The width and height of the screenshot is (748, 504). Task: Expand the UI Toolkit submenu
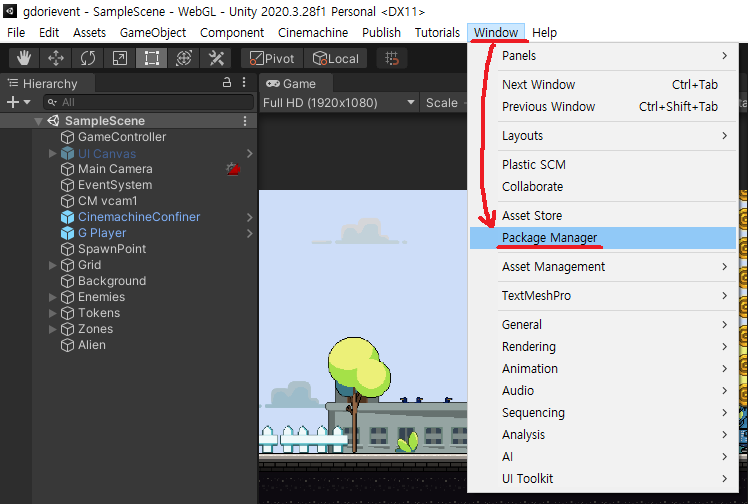point(603,479)
